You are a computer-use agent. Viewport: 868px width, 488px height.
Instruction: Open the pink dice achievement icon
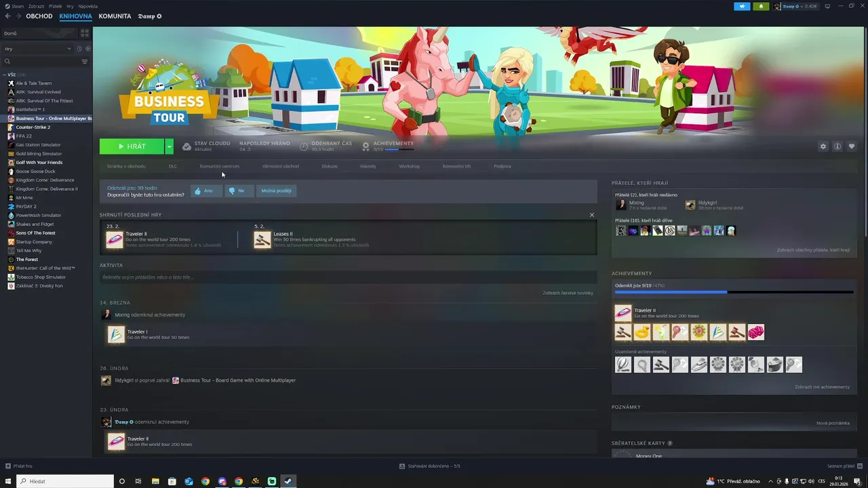[x=756, y=332]
